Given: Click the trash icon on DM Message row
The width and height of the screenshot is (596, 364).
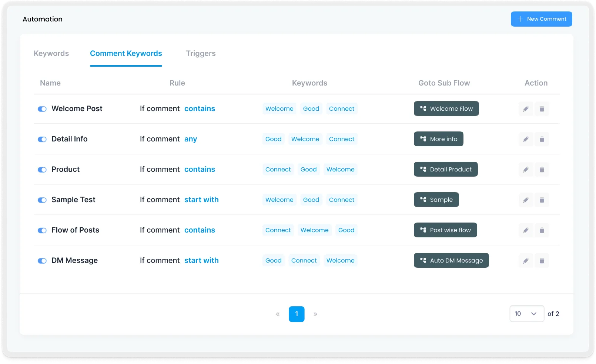Looking at the screenshot, I should [x=542, y=260].
